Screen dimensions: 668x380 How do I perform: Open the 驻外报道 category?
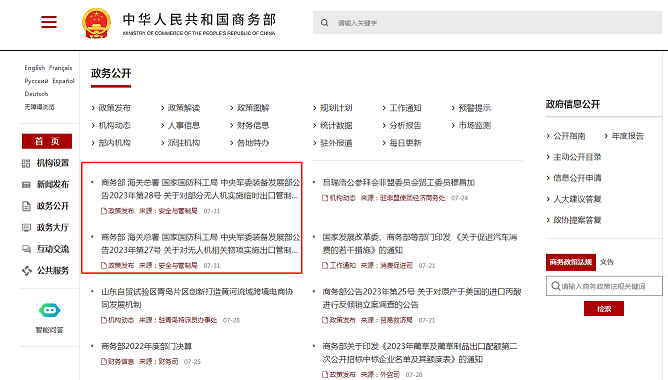pos(336,143)
